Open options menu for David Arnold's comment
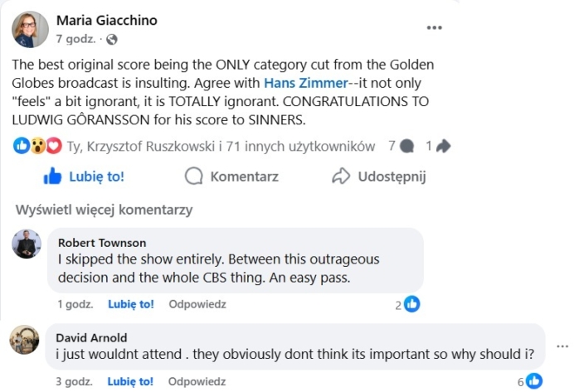 click(563, 346)
